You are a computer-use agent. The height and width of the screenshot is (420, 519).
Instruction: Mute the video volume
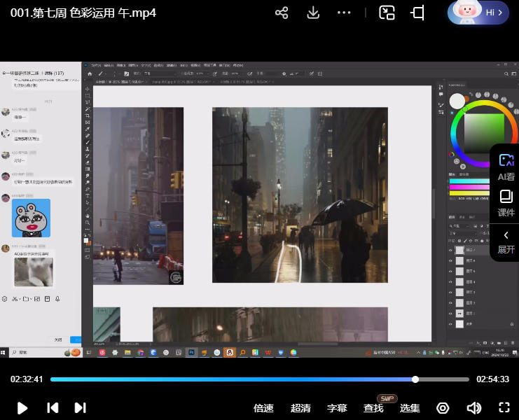[x=474, y=408]
